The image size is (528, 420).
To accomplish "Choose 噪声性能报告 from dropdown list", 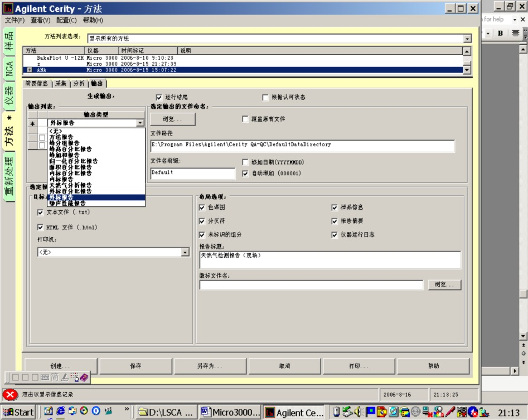I will click(96, 203).
